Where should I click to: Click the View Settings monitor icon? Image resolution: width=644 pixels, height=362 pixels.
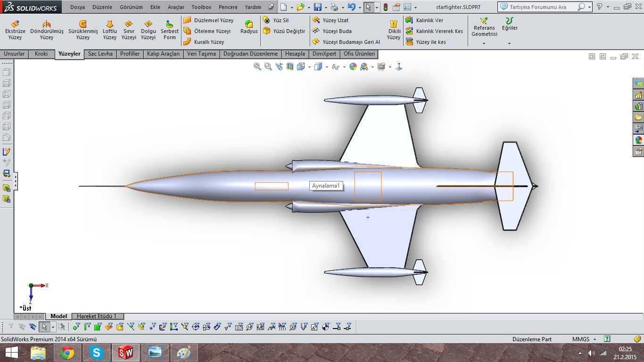click(x=381, y=67)
